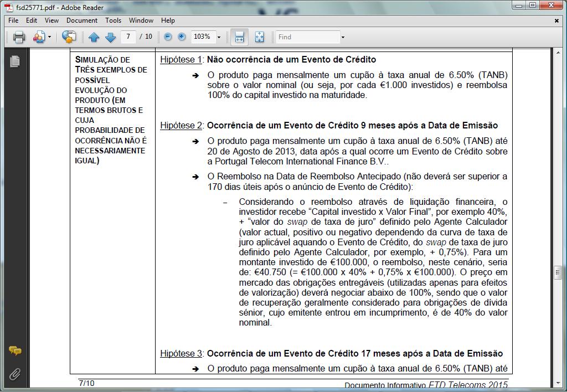
Task: Click the Find search box
Action: (308, 37)
